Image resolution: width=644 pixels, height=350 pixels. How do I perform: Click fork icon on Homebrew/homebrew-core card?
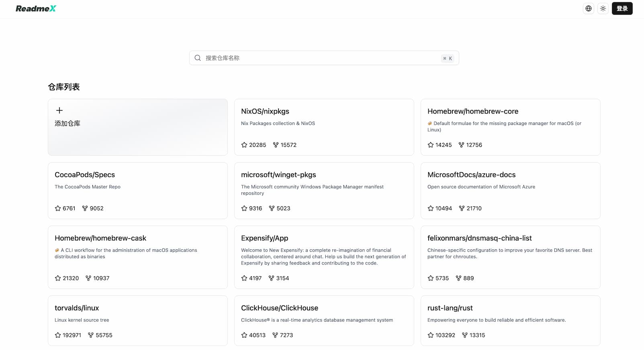[461, 145]
